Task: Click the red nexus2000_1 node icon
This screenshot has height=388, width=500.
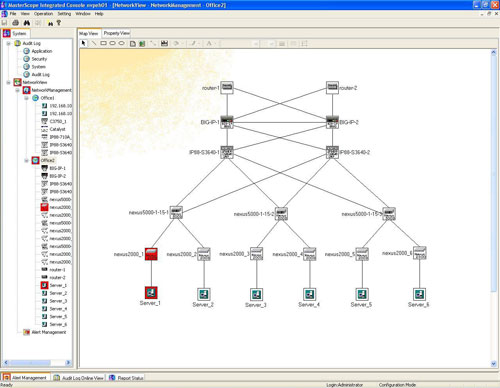Action: (x=151, y=254)
